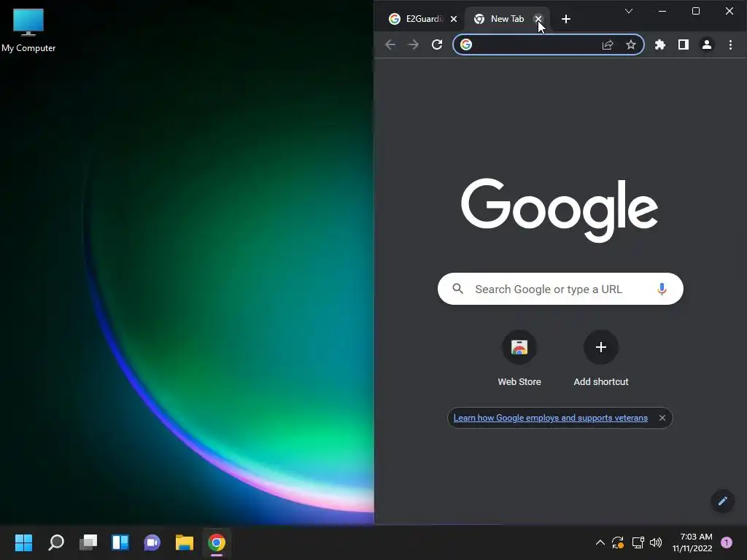Viewport: 747px width, 560px height.
Task: Open the volume tray icon
Action: 656,542
